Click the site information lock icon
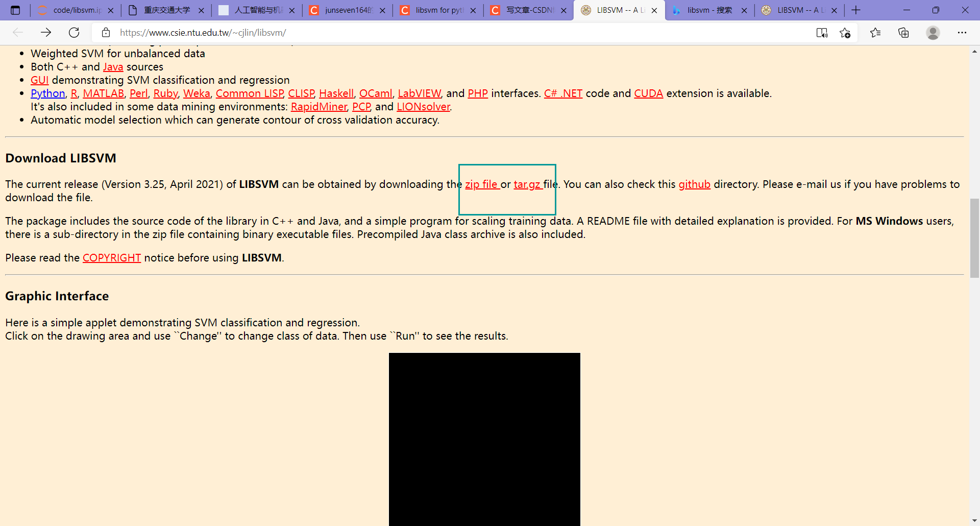 point(106,32)
